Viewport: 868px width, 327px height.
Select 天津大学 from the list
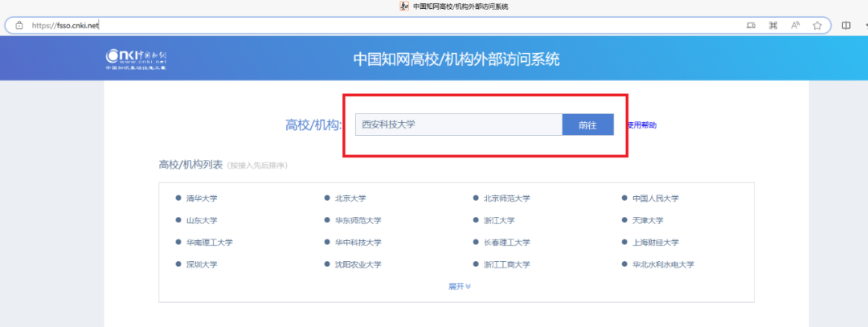pos(649,220)
